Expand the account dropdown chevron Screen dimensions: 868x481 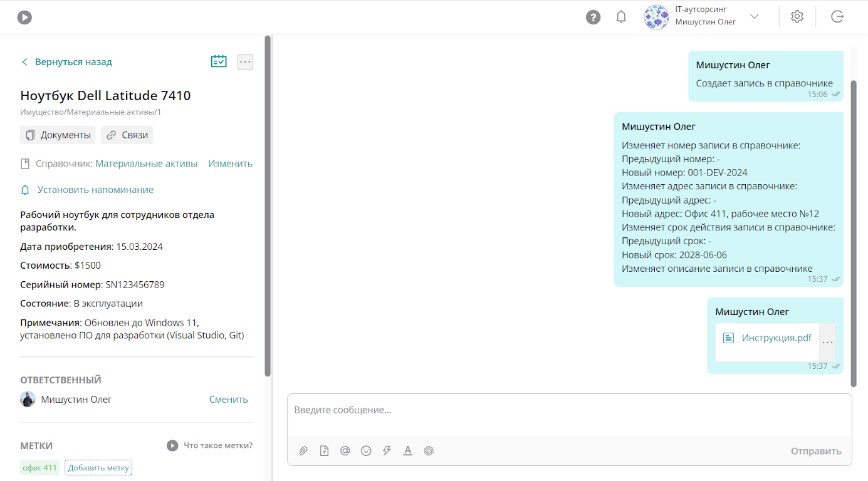[755, 16]
